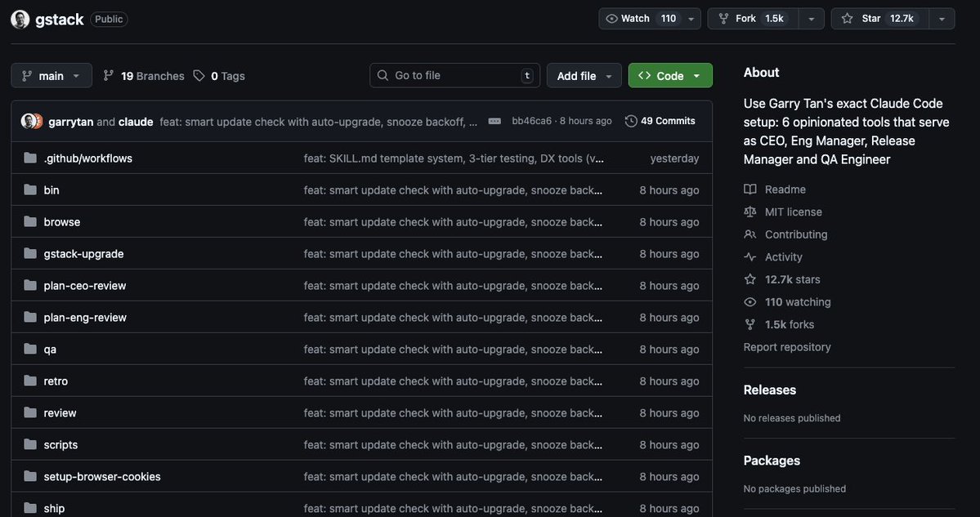980x517 pixels.
Task: Fork the gstack repository
Action: 753,19
